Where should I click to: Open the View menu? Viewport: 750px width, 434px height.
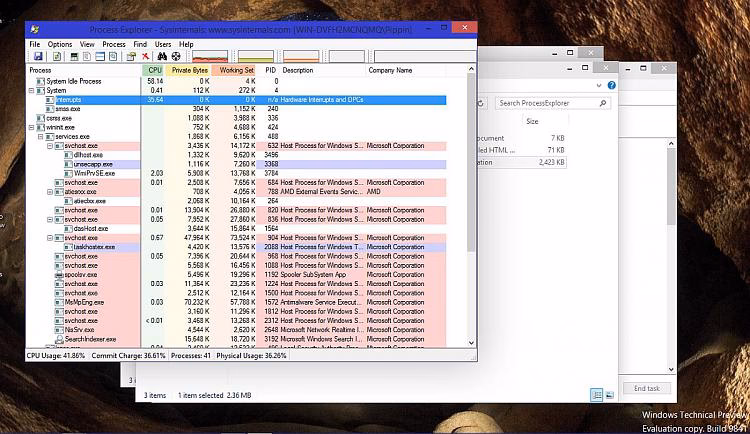[87, 44]
